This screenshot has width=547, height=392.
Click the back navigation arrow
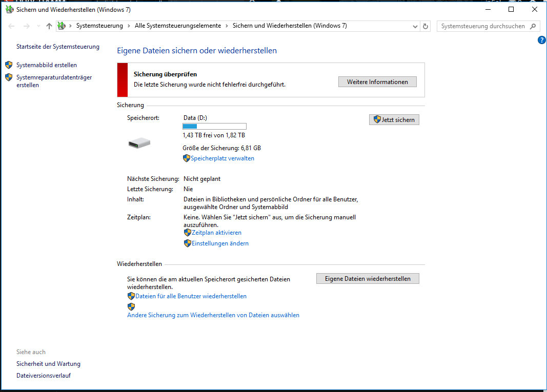pos(11,26)
